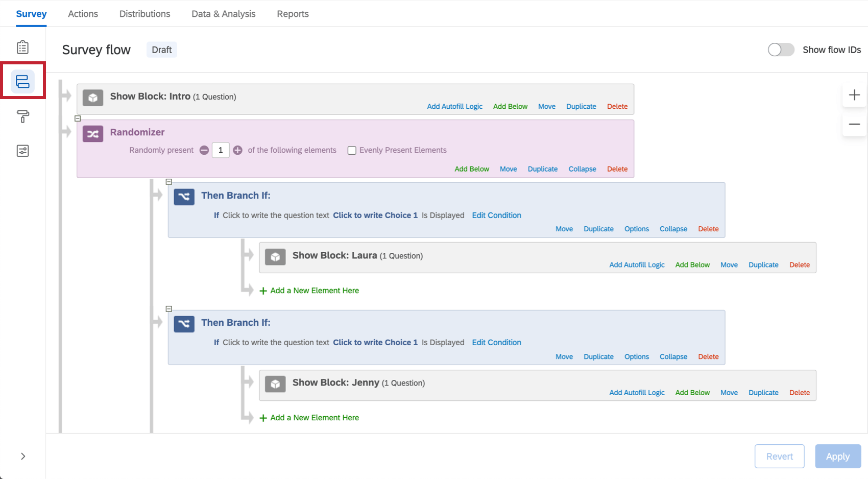
Task: Zoom in with the plus icon
Action: 854,95
